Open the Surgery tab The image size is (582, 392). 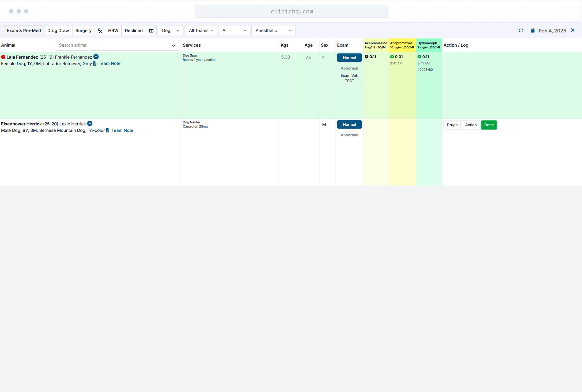[83, 31]
